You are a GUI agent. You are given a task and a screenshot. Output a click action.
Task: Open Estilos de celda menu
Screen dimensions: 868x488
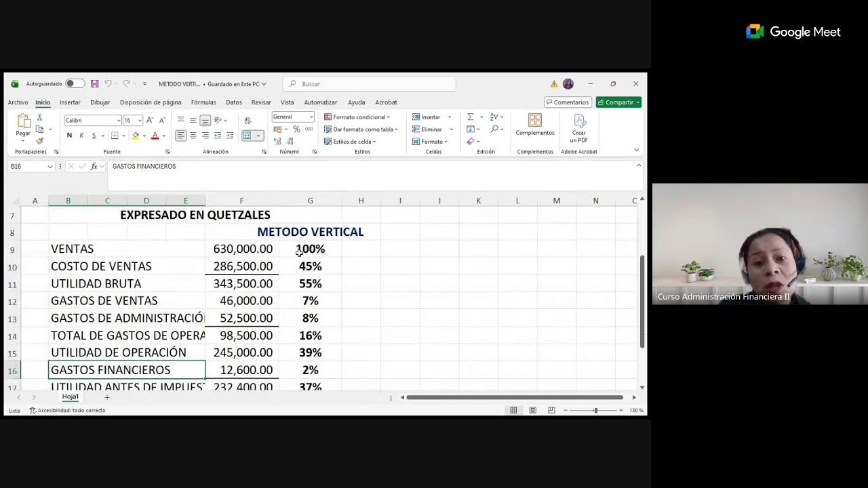(350, 142)
